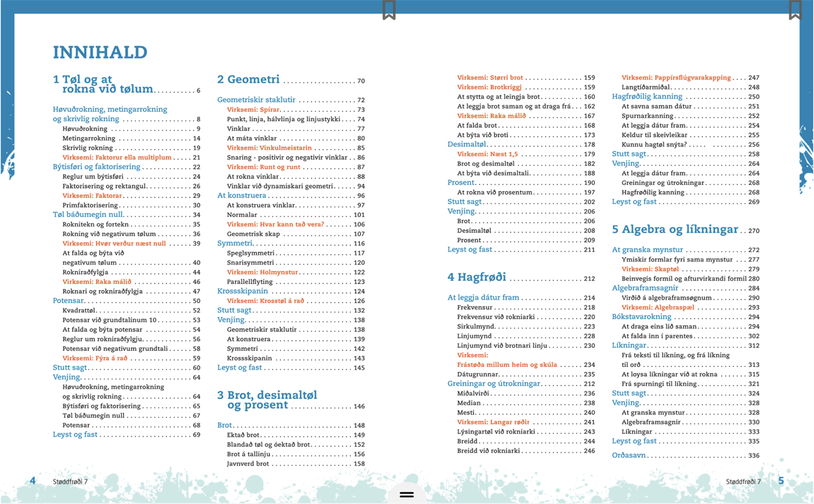The height and width of the screenshot is (504, 814).
Task: Select Punkt, linja, hálvlinja og linjustykki
Action: tap(296, 120)
